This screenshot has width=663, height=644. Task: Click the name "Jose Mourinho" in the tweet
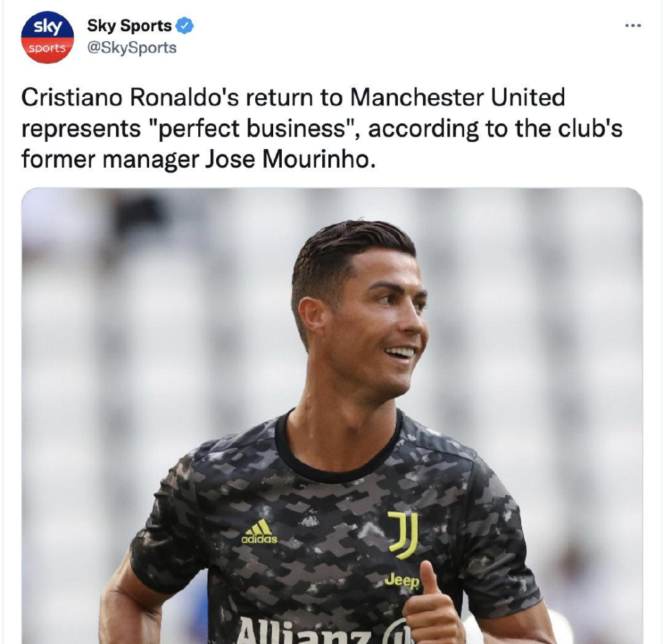tap(290, 159)
